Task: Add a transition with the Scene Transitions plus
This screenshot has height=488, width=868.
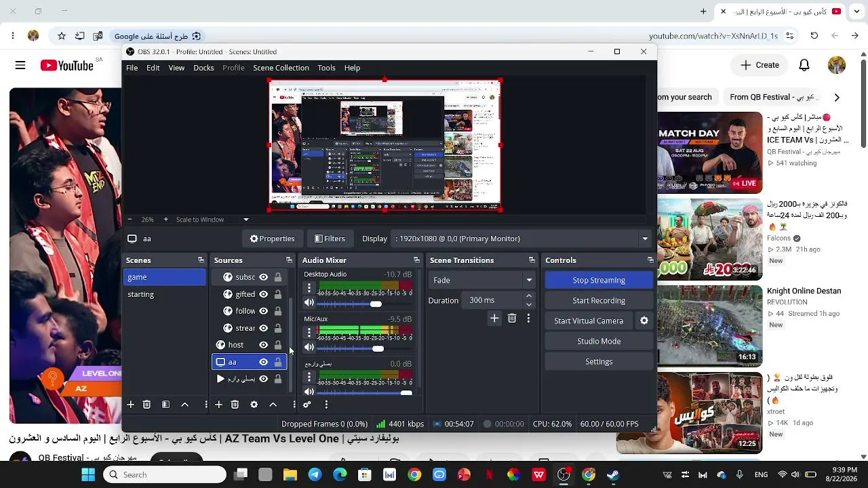Action: (494, 318)
